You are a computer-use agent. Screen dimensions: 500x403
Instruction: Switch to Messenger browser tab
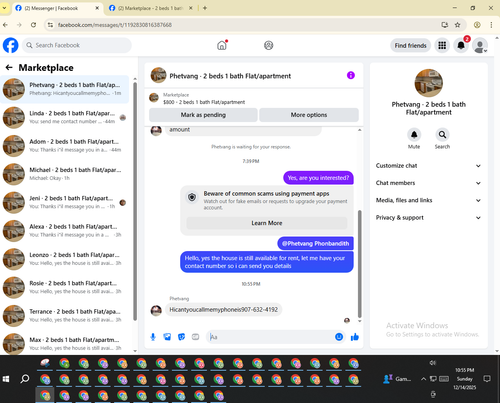click(57, 8)
